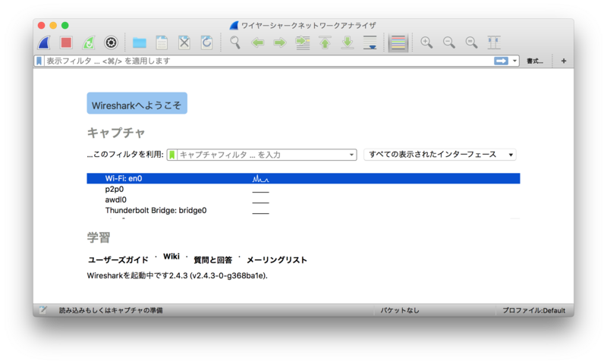This screenshot has width=607, height=364.
Task: Toggle auto-scroll during live capture icon
Action: pyautogui.click(x=370, y=42)
